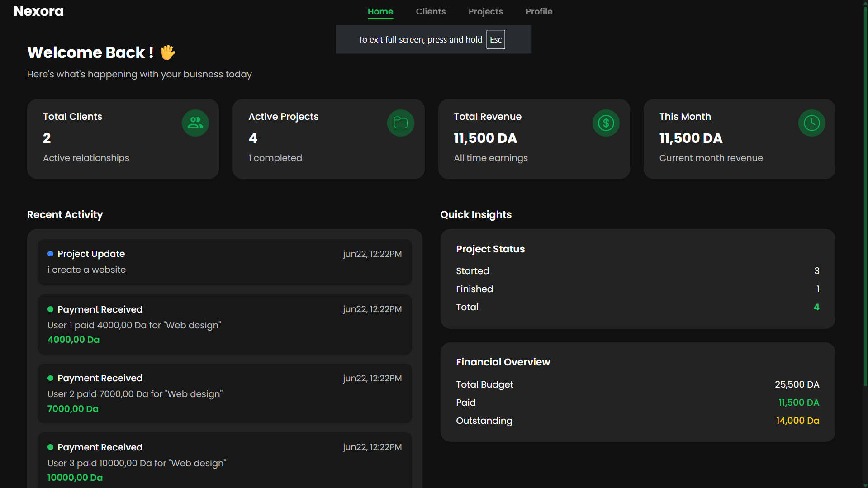Viewport: 868px width, 488px height.
Task: Click the 14,000 Da Outstanding value
Action: point(797,420)
